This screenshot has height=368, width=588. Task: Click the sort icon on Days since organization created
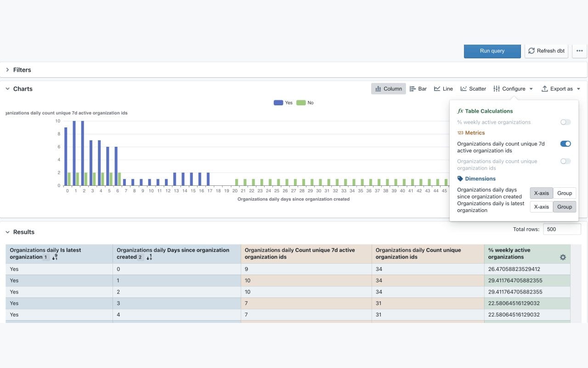click(x=149, y=257)
